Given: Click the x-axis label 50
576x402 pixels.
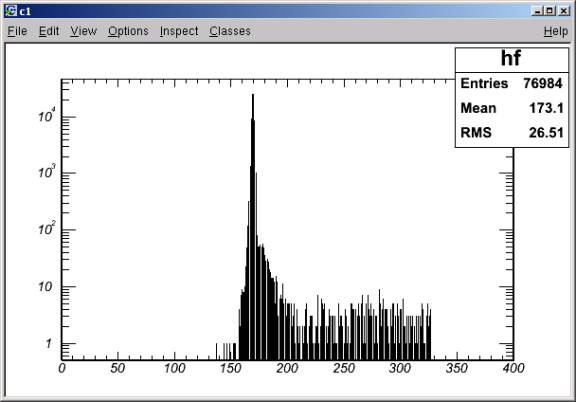Looking at the screenshot, I should tap(118, 368).
